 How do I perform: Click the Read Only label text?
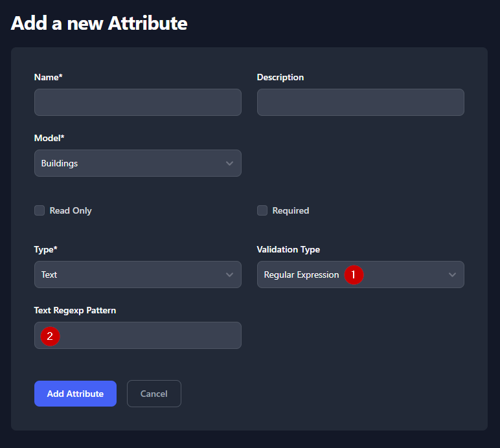[71, 210]
